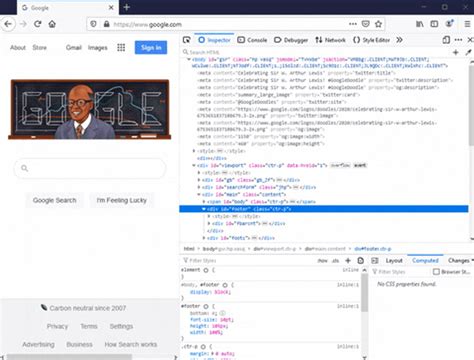Open the Privacy footer link
Image resolution: width=474 pixels, height=360 pixels.
coord(57,326)
